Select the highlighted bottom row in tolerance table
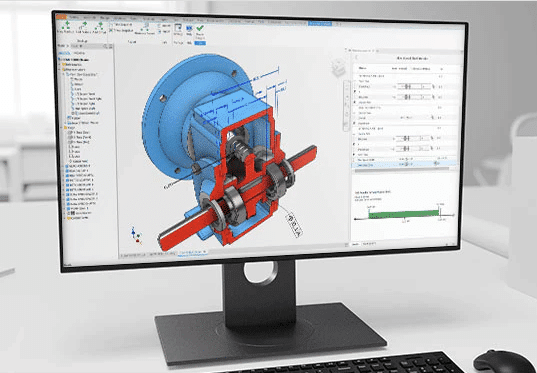Image resolution: width=537 pixels, height=373 pixels. click(404, 164)
